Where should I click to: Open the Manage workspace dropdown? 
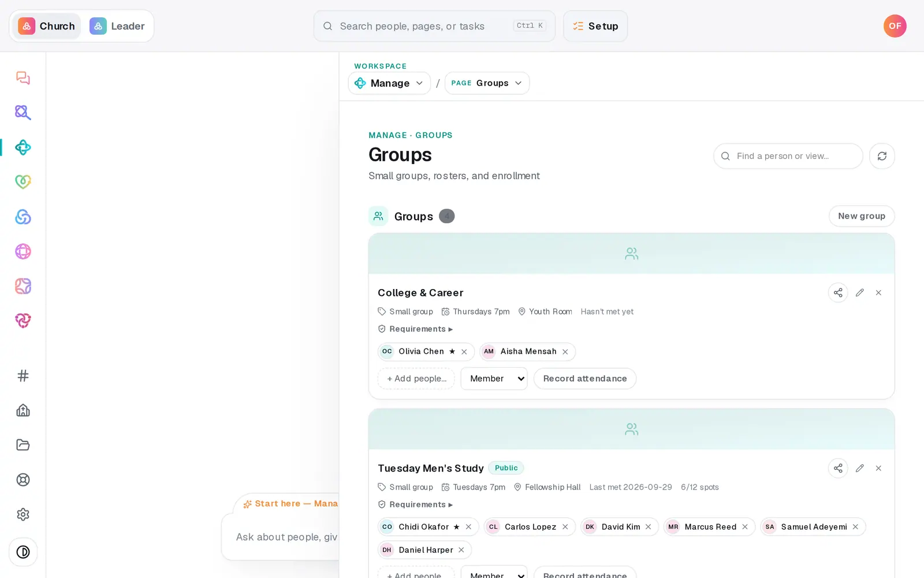[389, 83]
